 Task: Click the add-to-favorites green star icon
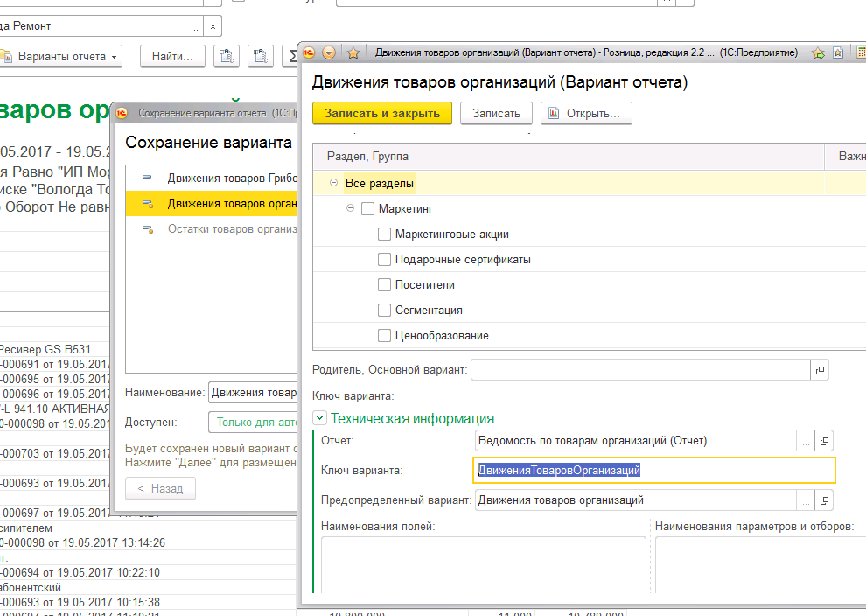point(818,53)
